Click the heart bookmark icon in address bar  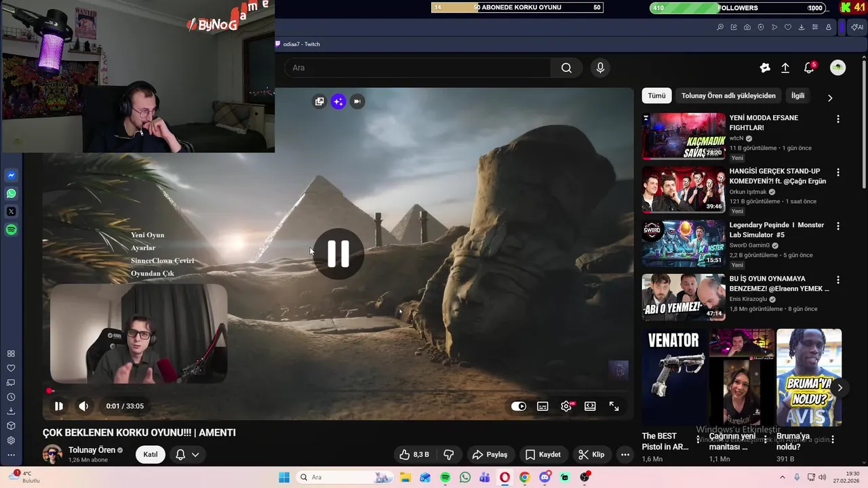pos(788,27)
